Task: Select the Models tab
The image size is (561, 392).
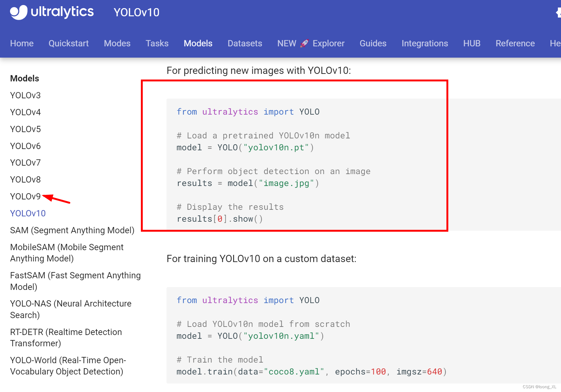Action: 198,43
